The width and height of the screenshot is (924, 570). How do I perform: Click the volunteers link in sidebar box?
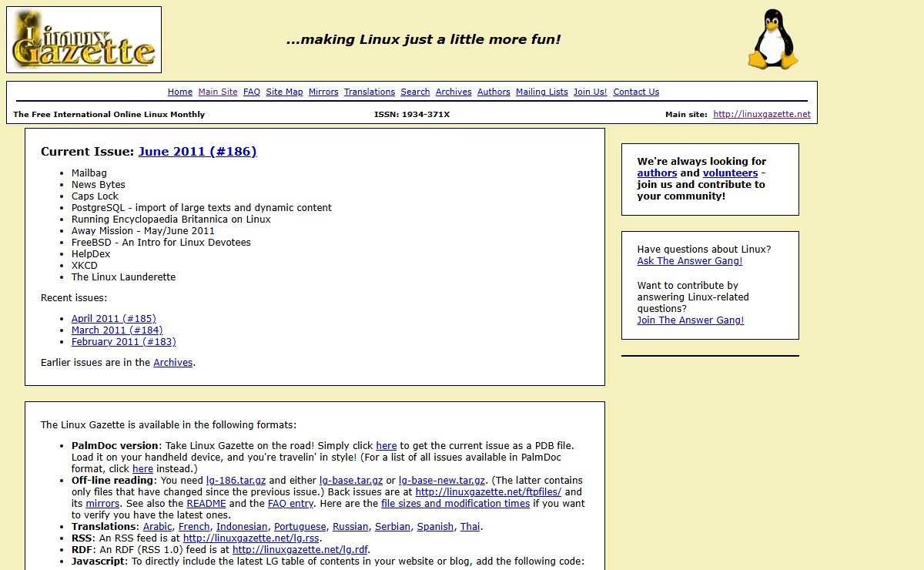click(731, 173)
